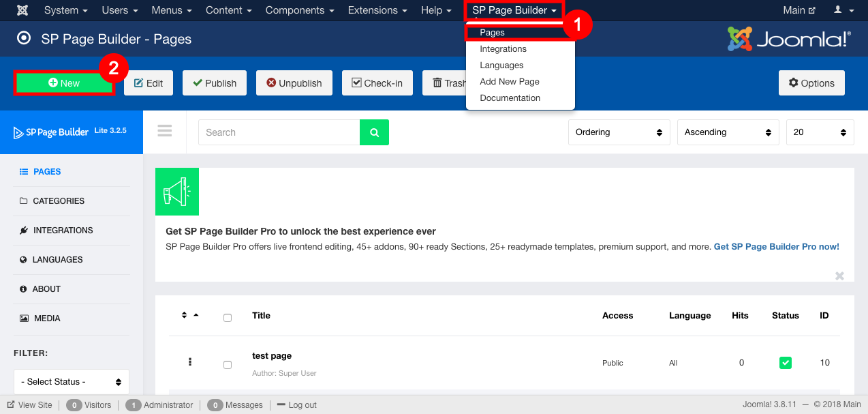Open the 20 items-per-page dropdown
868x414 pixels.
[820, 132]
